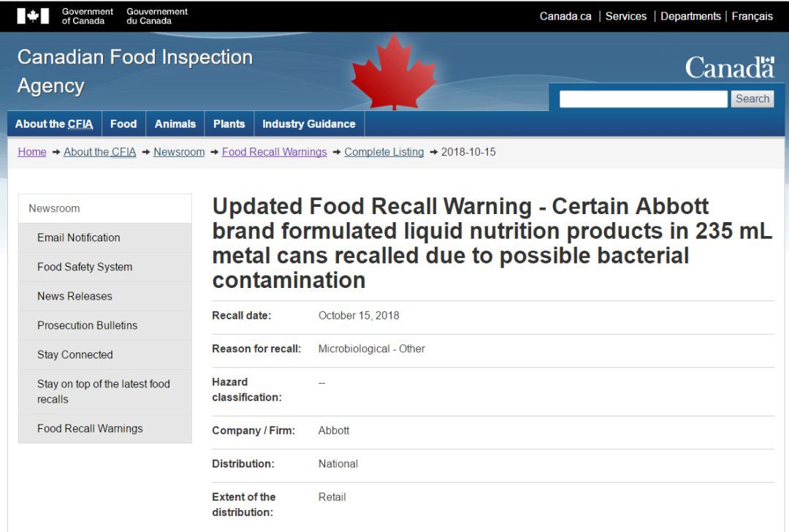Open Stay Connected in the sidebar
The image size is (789, 532).
tap(75, 354)
